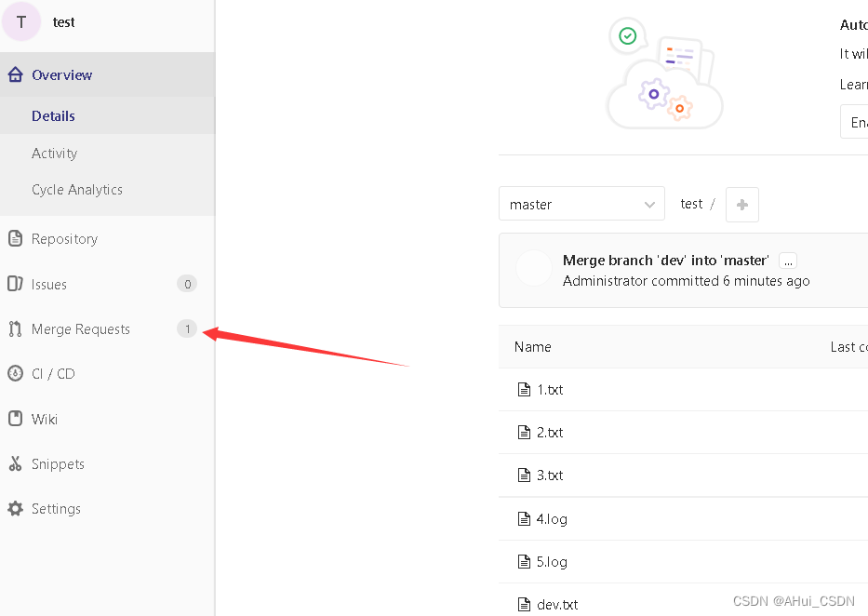Viewport: 868px width, 616px height.
Task: Open Cycle Analytics in sidebar
Action: click(77, 190)
